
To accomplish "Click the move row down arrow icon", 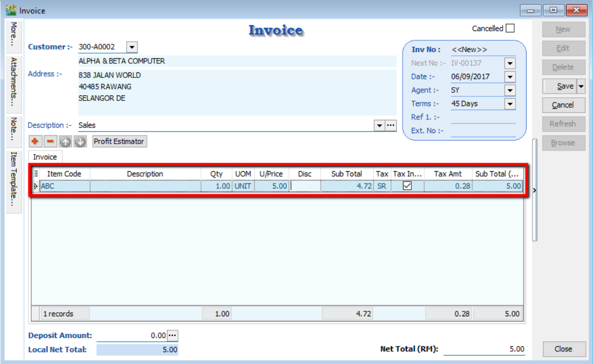I will tap(80, 142).
